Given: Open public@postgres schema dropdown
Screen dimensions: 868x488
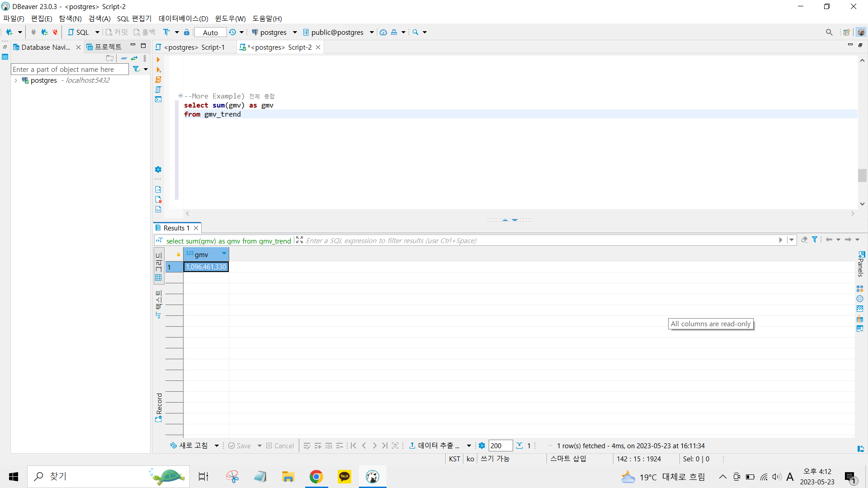Looking at the screenshot, I should tap(337, 32).
